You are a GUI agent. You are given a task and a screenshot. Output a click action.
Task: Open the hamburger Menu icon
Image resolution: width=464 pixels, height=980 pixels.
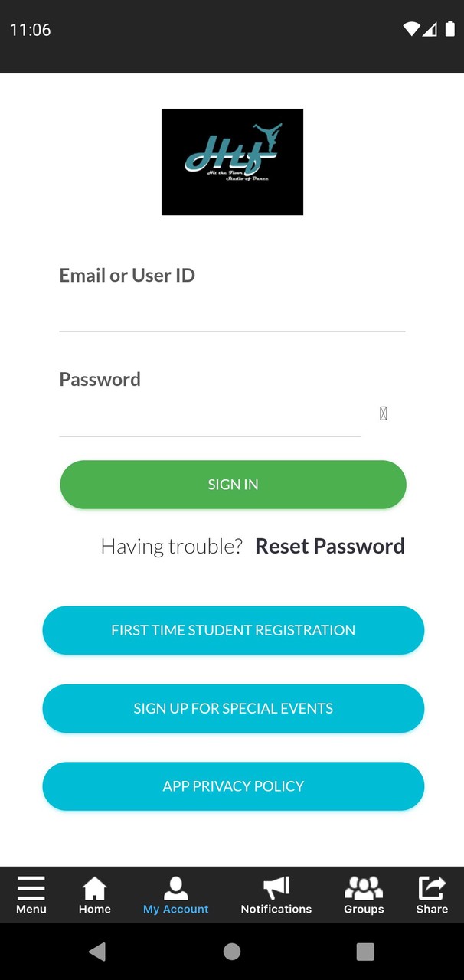click(x=31, y=888)
